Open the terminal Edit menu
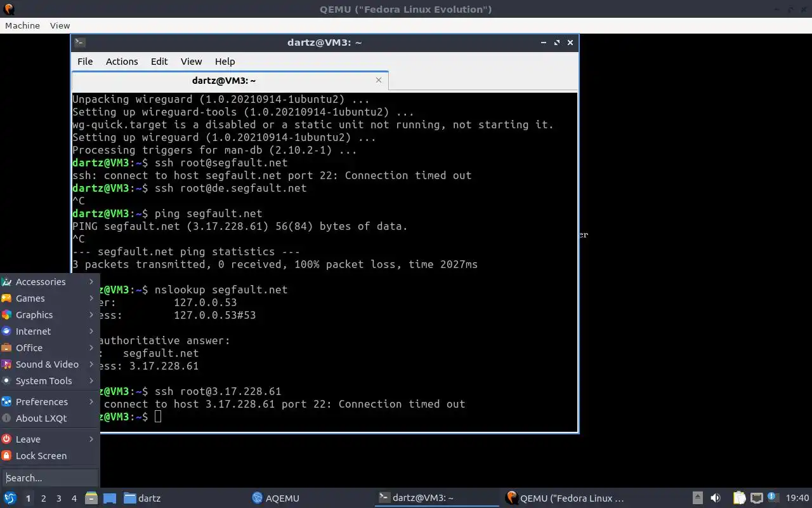The height and width of the screenshot is (508, 812). coord(159,62)
